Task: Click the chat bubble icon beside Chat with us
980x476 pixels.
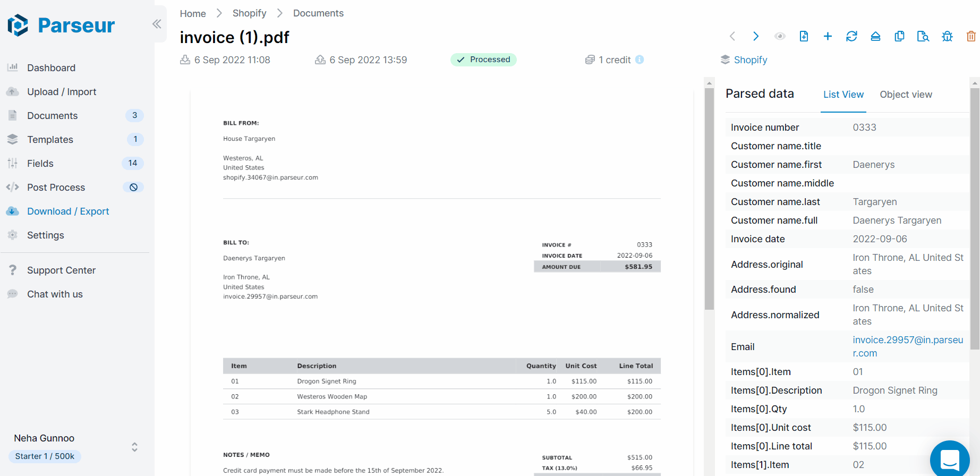Action: click(13, 294)
